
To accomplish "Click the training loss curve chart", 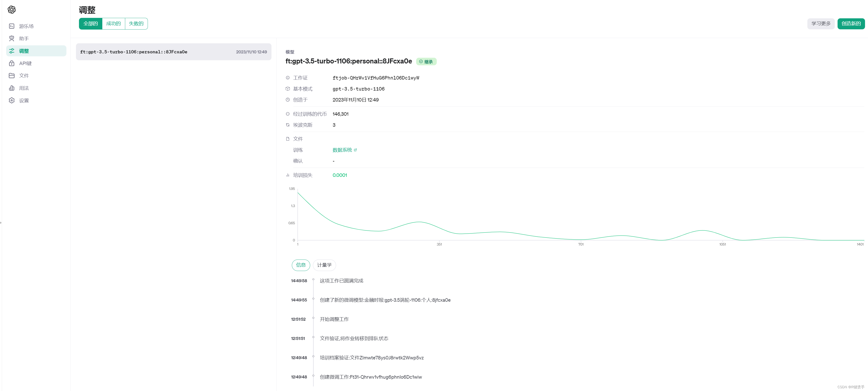I will [x=581, y=215].
